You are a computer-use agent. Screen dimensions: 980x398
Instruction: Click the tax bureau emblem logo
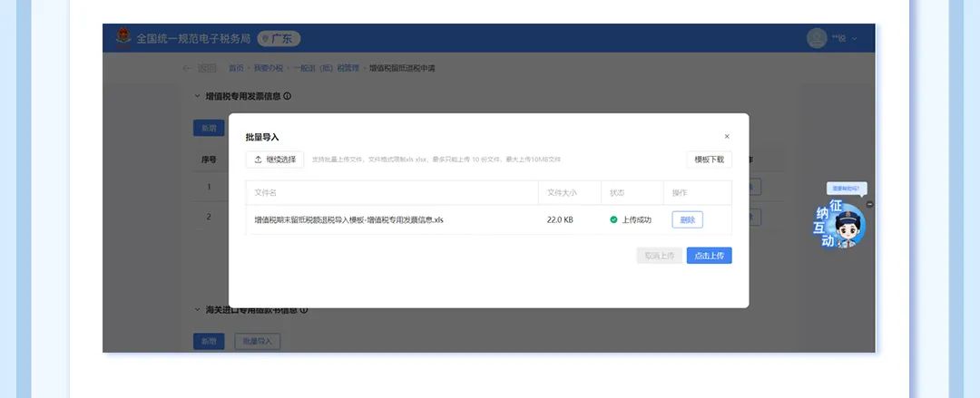pyautogui.click(x=123, y=37)
